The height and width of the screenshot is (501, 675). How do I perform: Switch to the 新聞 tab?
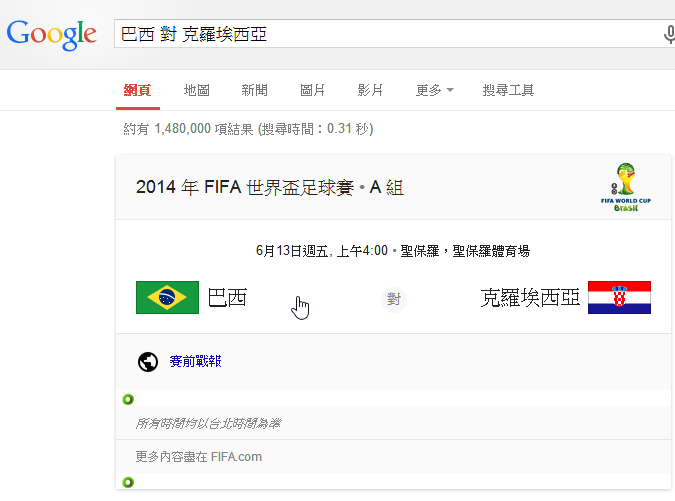pos(254,90)
